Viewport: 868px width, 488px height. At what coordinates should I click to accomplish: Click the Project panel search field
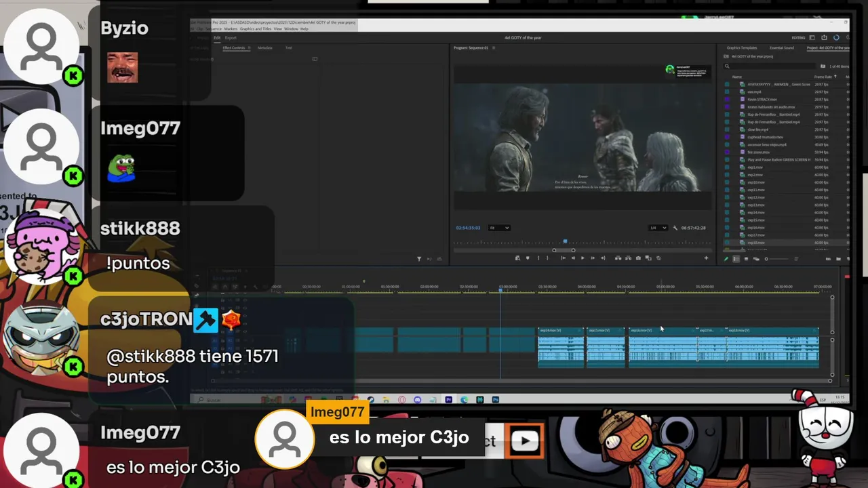tap(768, 66)
